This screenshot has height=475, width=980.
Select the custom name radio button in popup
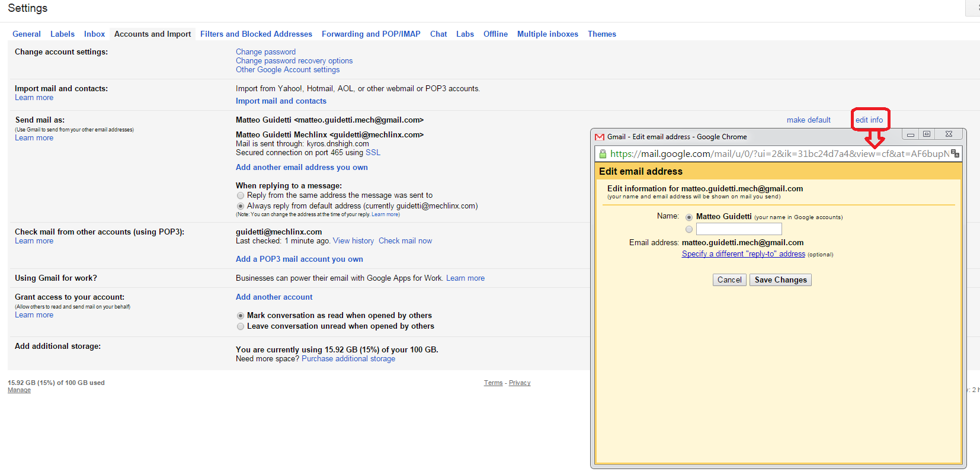(x=689, y=229)
